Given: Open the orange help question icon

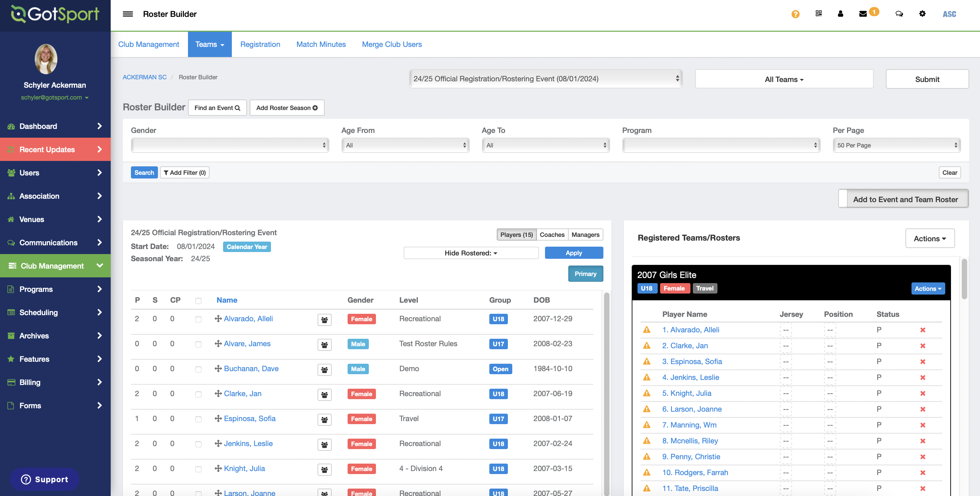Looking at the screenshot, I should coord(795,14).
